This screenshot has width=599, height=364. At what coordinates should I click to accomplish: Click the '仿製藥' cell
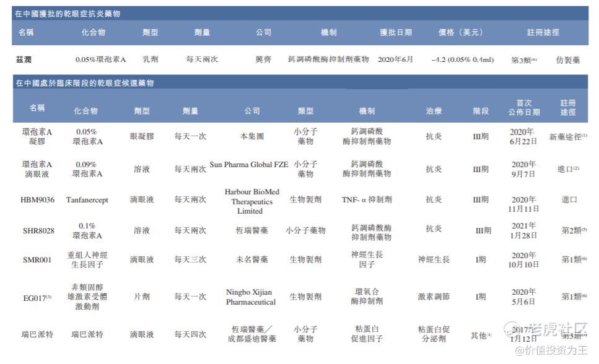(x=567, y=60)
